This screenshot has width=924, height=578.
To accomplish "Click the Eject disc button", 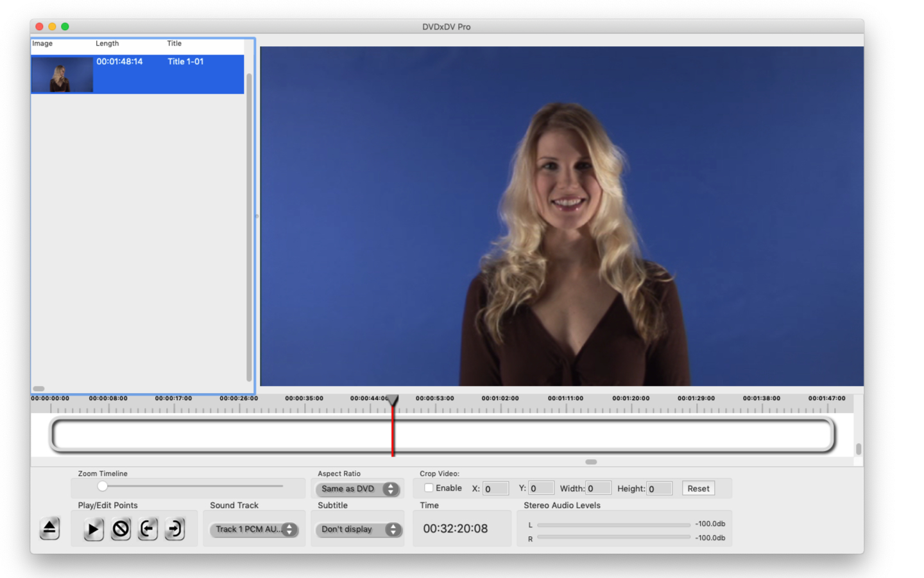I will tap(49, 529).
